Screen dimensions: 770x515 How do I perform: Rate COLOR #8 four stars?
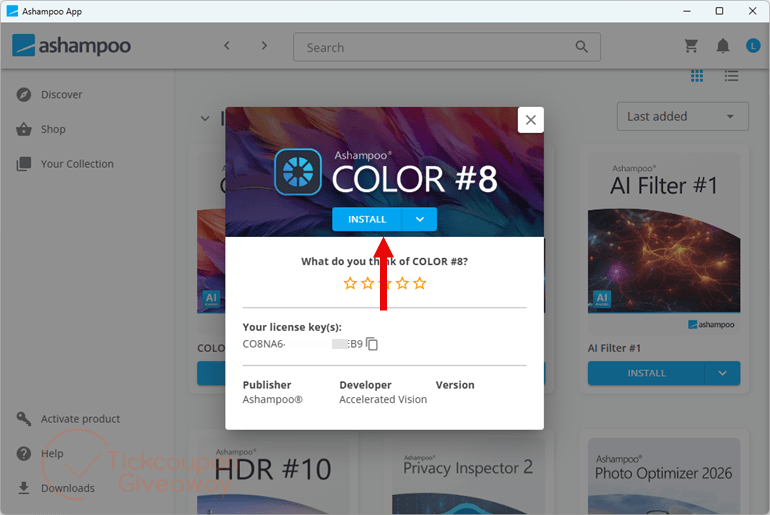point(402,283)
